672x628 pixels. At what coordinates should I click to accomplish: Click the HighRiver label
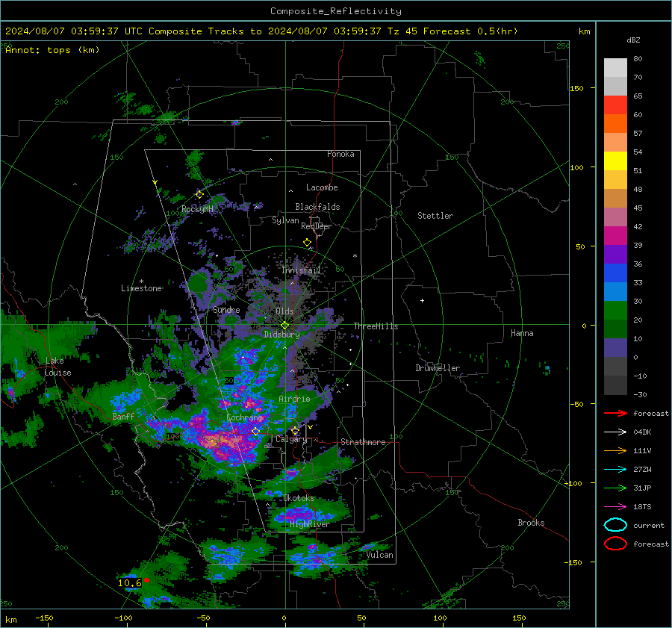coord(310,524)
